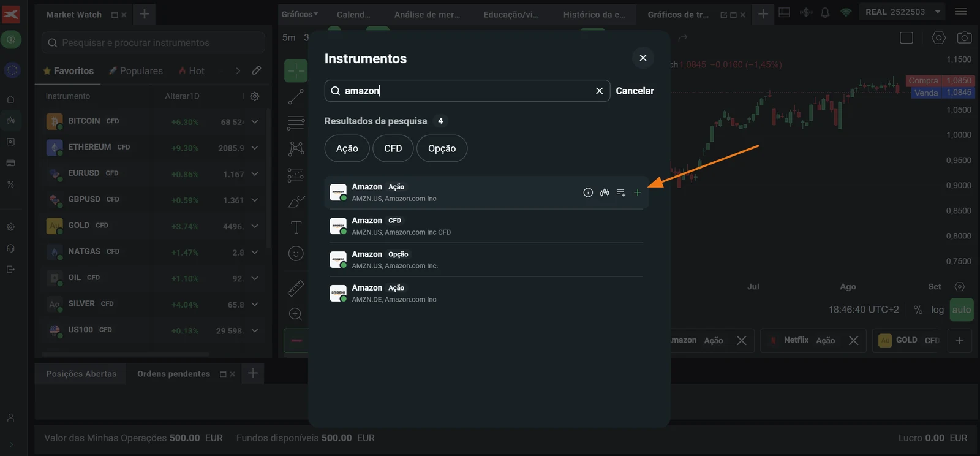Viewport: 980px width, 456px height.
Task: Switch to Posições Abertas tab
Action: coord(81,374)
